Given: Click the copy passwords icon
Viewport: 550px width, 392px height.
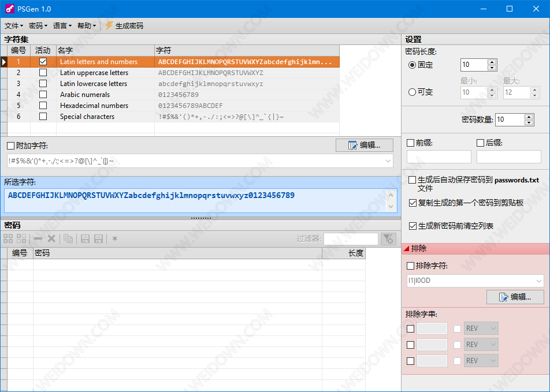Looking at the screenshot, I should [x=68, y=238].
